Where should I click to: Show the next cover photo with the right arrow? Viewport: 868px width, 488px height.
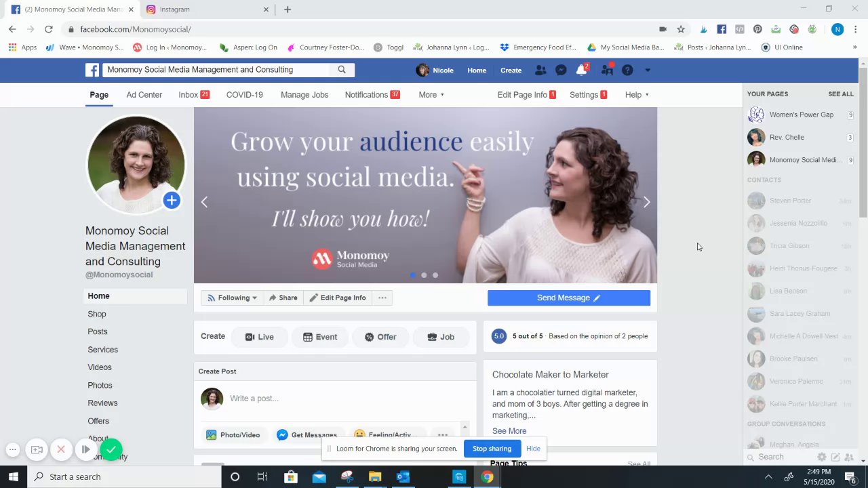click(646, 202)
